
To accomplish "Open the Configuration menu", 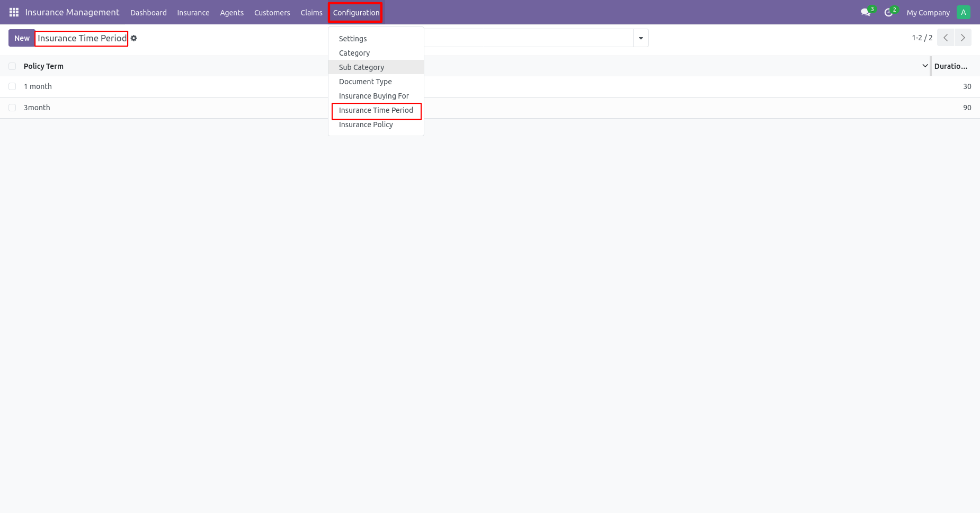I will pos(357,13).
